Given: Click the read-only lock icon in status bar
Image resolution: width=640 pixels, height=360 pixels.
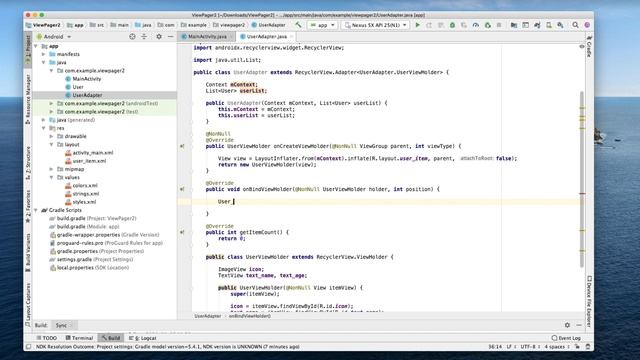Looking at the screenshot, I should 577,347.
